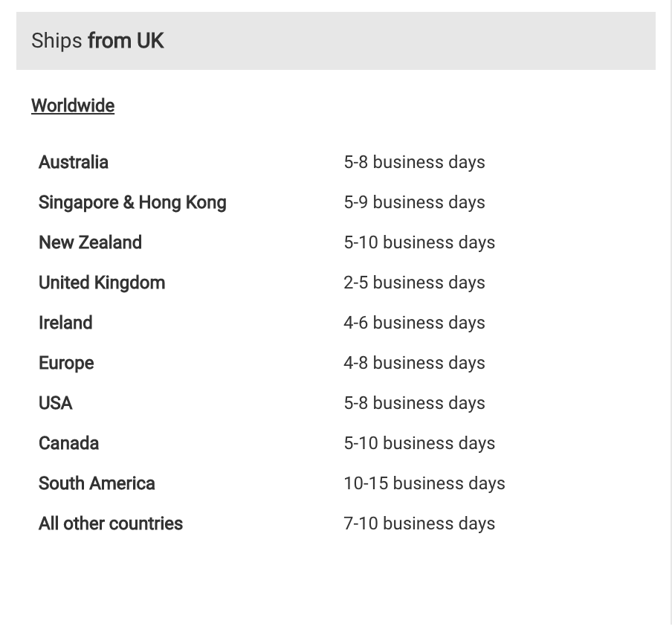This screenshot has width=672, height=635.
Task: Click the 'All other countries' label
Action: [x=111, y=523]
